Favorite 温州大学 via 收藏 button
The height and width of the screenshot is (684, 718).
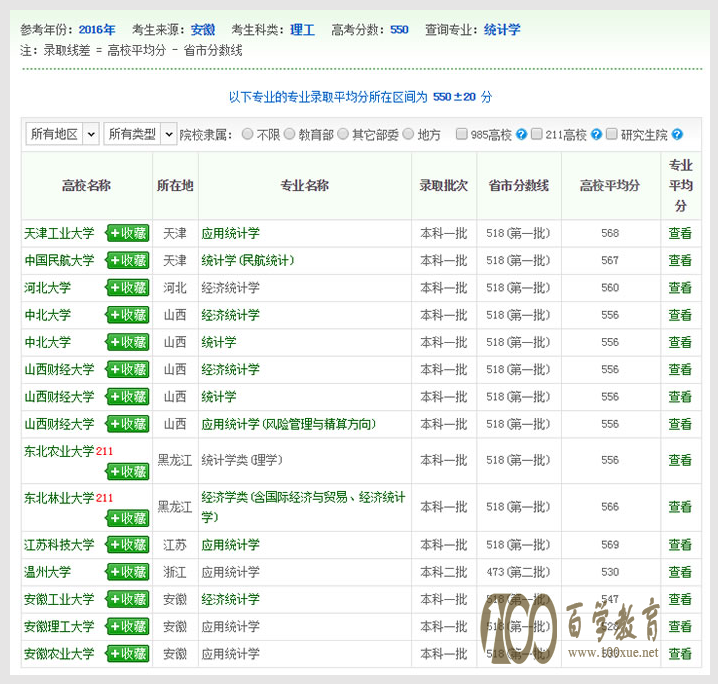128,571
